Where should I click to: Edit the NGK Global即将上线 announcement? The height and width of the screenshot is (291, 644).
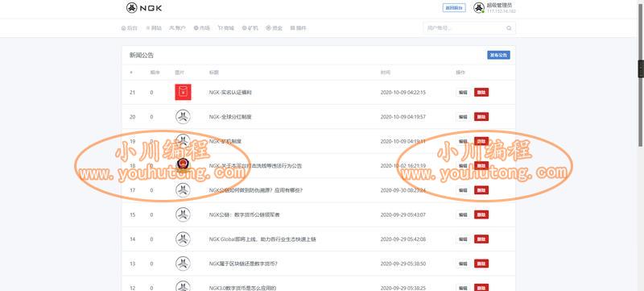click(463, 239)
